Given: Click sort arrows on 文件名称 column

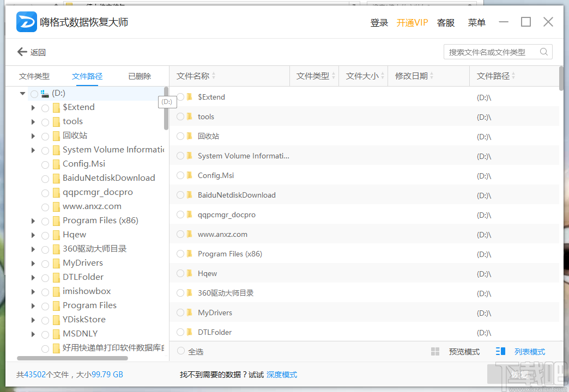Looking at the screenshot, I should coord(214,76).
